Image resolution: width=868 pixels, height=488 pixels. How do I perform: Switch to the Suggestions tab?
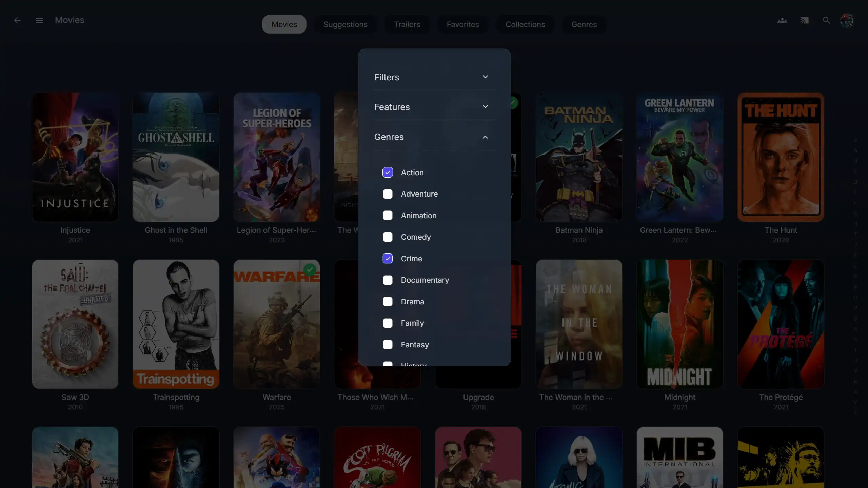point(345,24)
